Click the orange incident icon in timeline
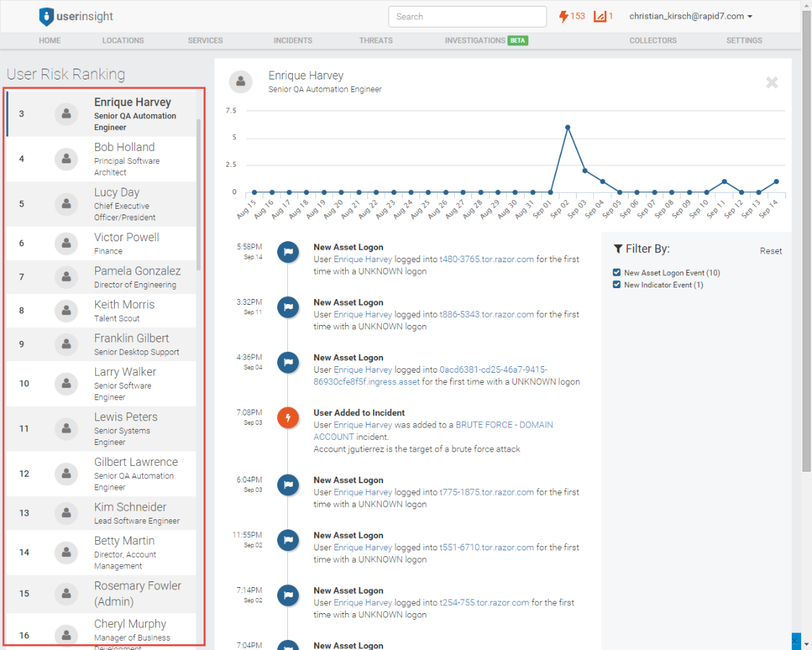 [288, 418]
